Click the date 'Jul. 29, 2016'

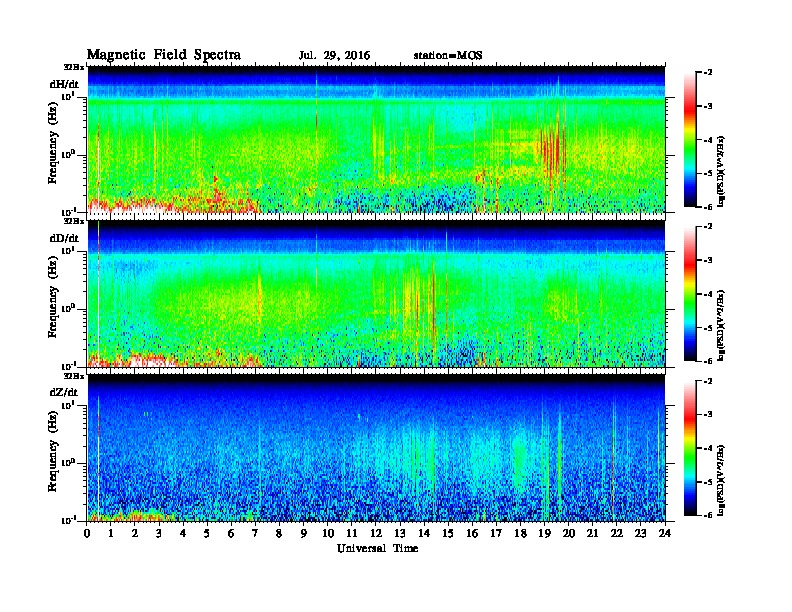[334, 56]
